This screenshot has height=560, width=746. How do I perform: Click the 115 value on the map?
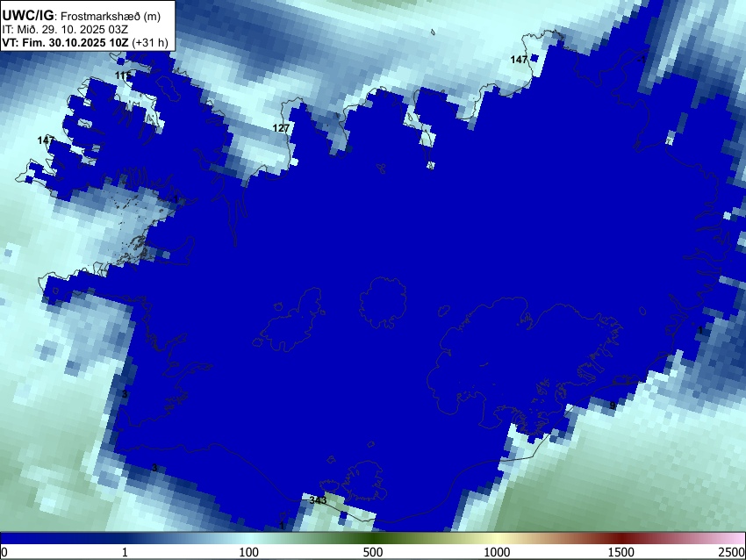coord(123,75)
